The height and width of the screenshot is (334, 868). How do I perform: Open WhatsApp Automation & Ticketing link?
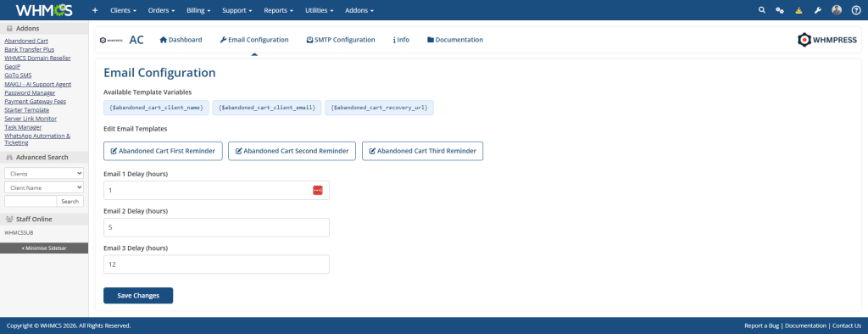[37, 139]
